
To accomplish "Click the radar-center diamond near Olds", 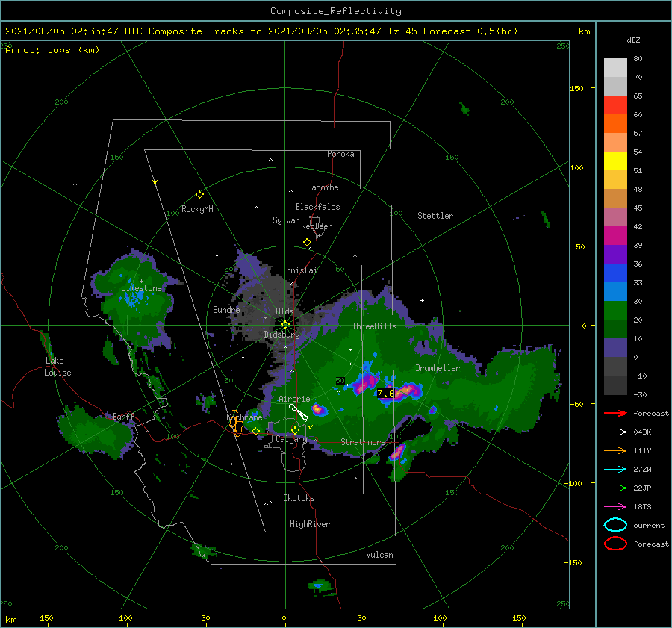I will click(x=285, y=325).
